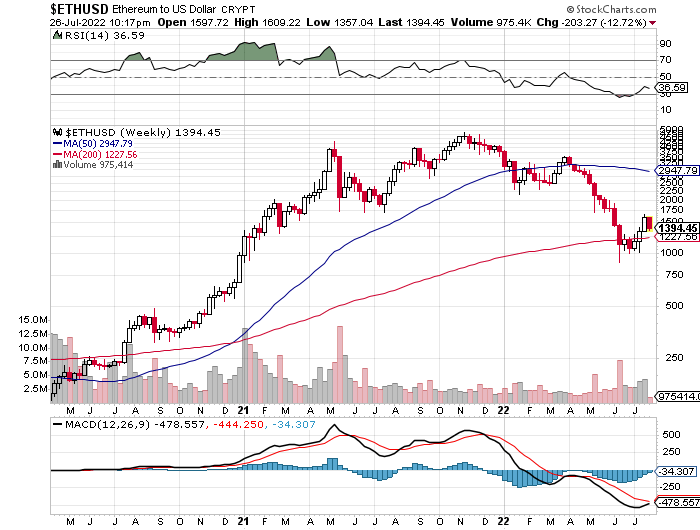Viewport: 700px width, 530px height.
Task: Click the Chg -203.27 (-12.72%) value
Action: tap(592, 22)
